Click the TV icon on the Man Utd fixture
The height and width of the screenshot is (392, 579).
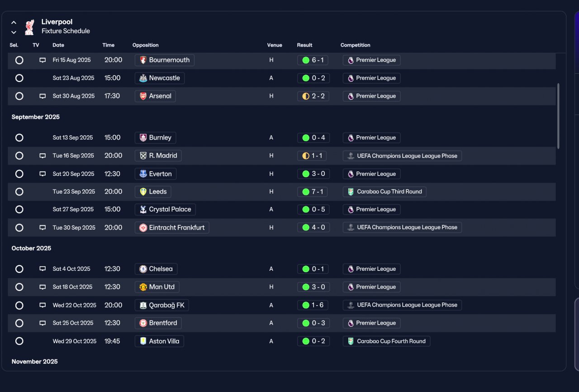click(x=43, y=287)
